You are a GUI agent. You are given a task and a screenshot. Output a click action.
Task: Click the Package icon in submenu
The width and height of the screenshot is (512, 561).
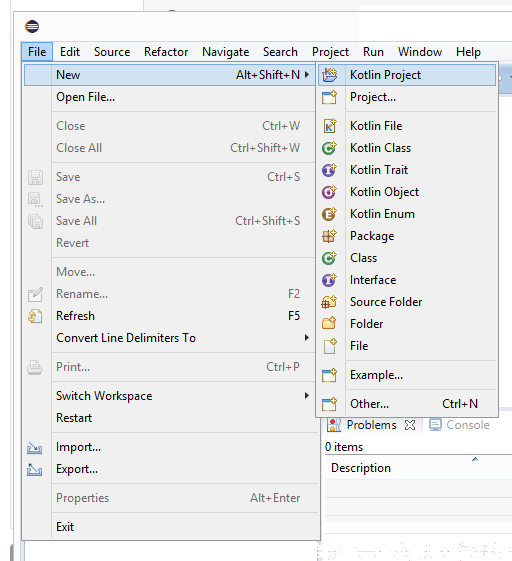[x=329, y=236]
